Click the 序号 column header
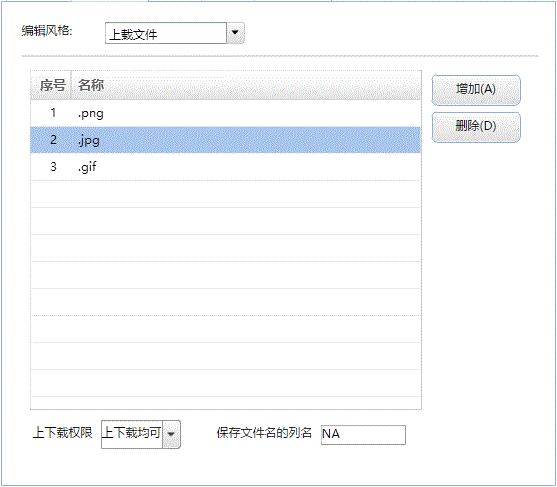Image resolution: width=557 pixels, height=487 pixels. (52, 85)
